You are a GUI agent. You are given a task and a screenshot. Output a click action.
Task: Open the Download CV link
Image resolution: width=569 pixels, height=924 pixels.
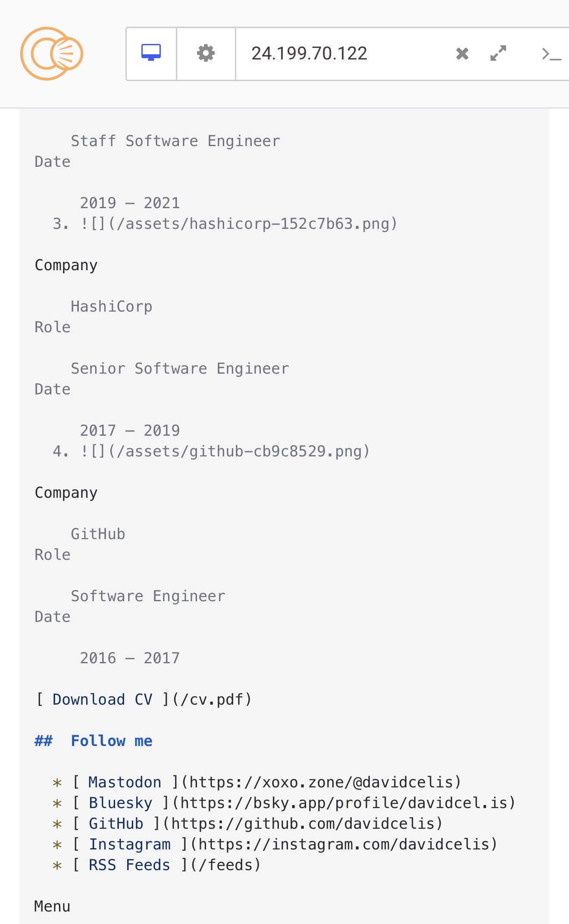(102, 699)
